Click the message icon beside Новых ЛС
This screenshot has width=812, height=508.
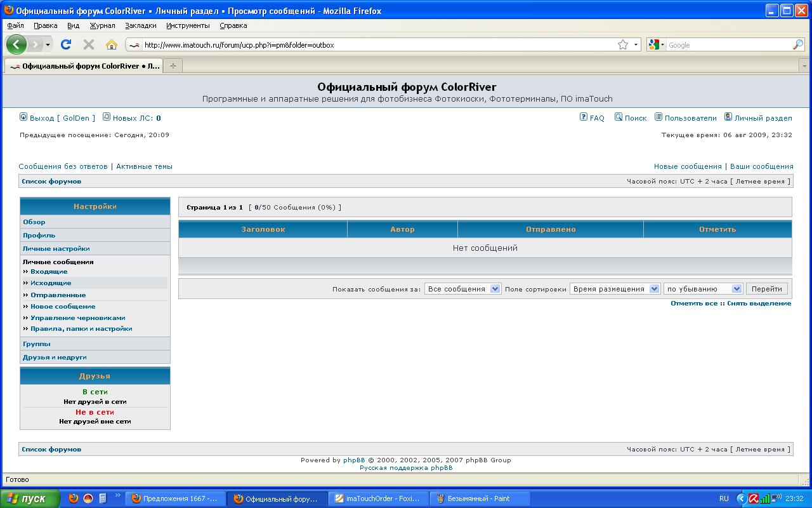[107, 117]
